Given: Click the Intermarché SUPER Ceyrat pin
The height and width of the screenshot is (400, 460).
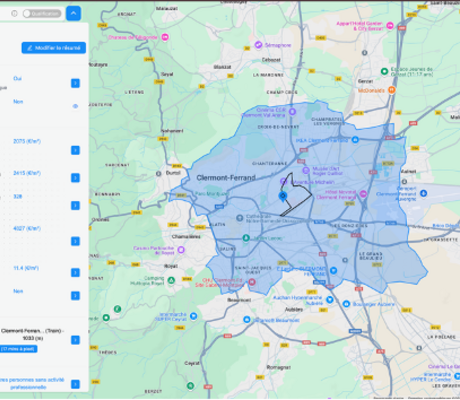Looking at the screenshot, I should pos(193,316).
